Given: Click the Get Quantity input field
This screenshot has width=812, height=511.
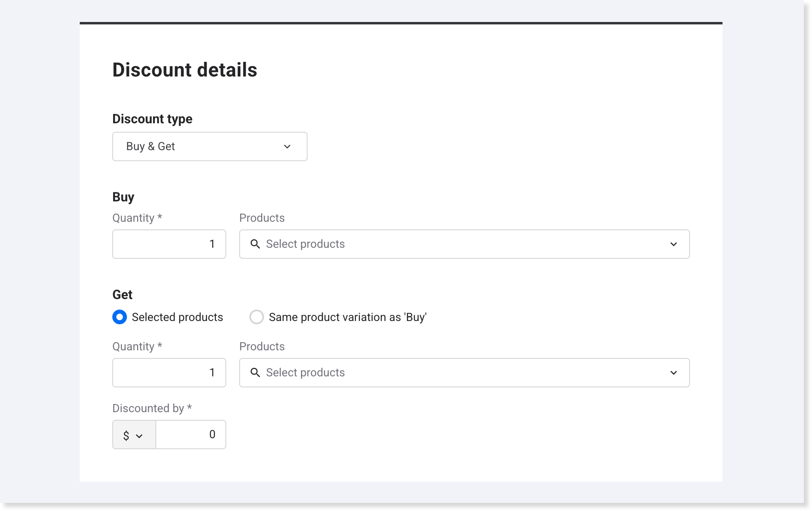Looking at the screenshot, I should click(x=169, y=373).
